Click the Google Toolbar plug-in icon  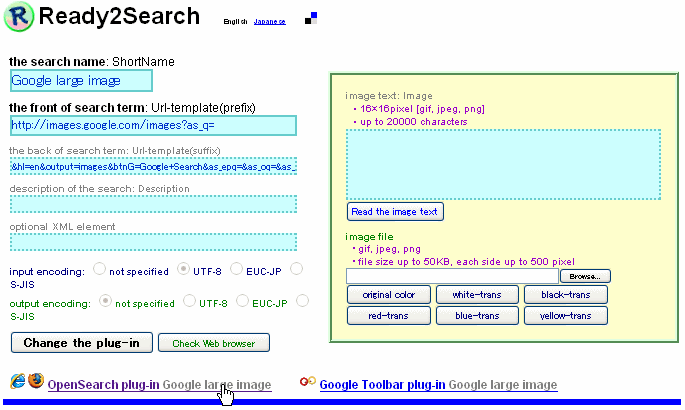click(x=308, y=381)
